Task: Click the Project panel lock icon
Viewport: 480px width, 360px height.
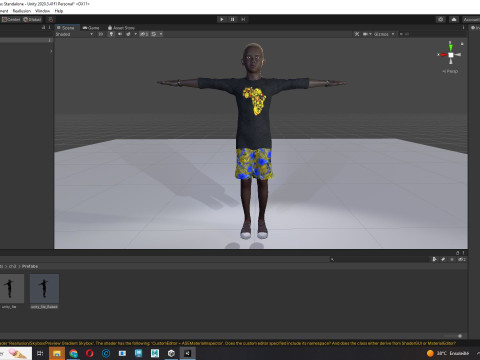Action: tap(457, 253)
